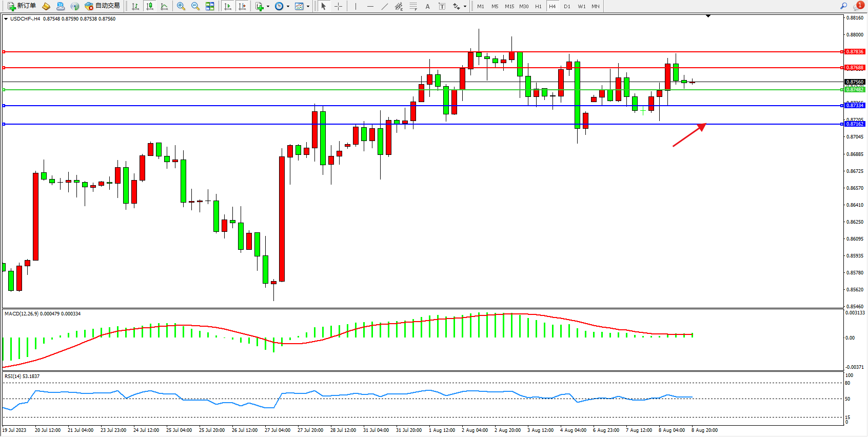Select the Fibonacci retracement tool
This screenshot has height=437, width=868.
(413, 6)
